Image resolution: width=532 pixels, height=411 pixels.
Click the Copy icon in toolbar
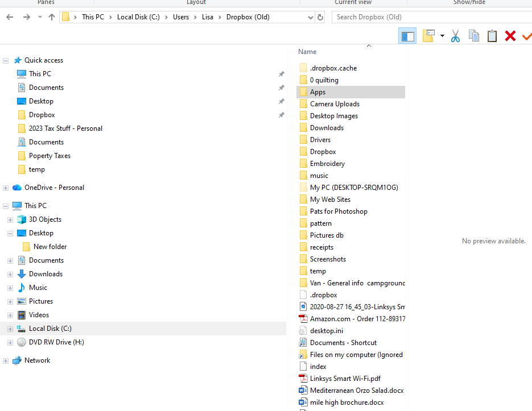tap(473, 36)
